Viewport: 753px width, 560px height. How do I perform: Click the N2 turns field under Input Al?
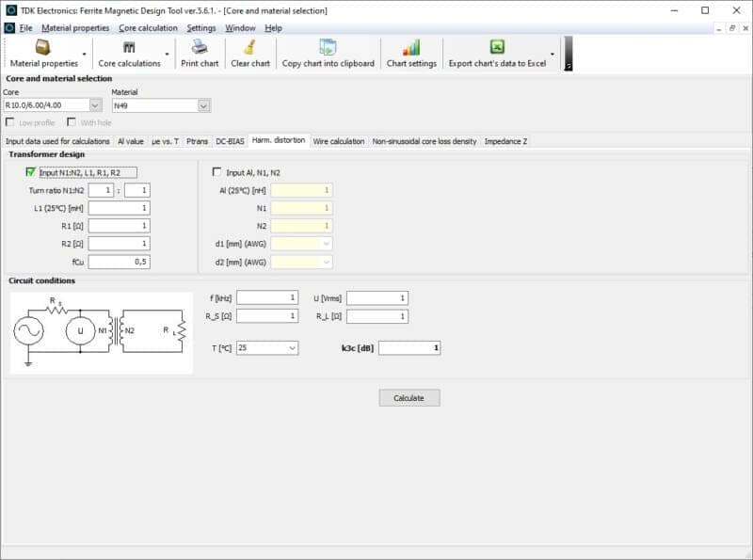(301, 226)
